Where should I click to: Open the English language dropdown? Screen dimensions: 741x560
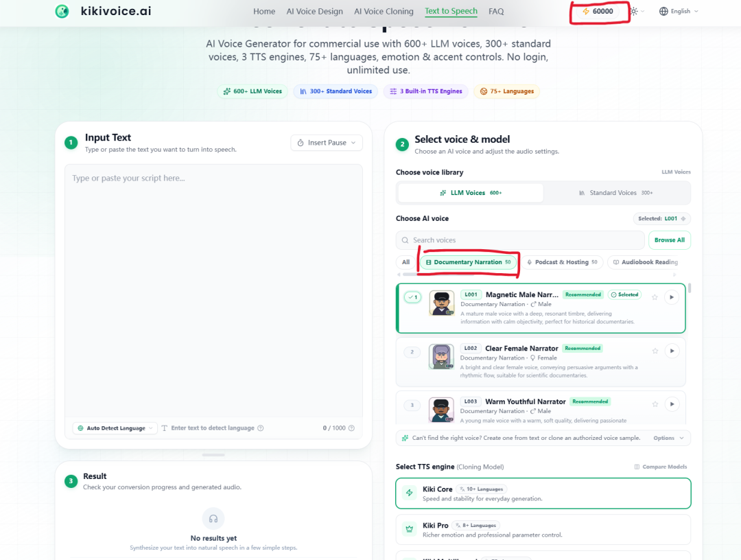click(679, 12)
